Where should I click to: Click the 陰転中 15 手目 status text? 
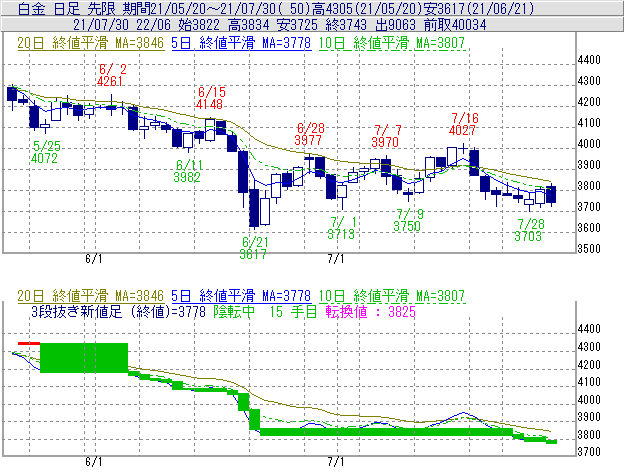[x=265, y=311]
